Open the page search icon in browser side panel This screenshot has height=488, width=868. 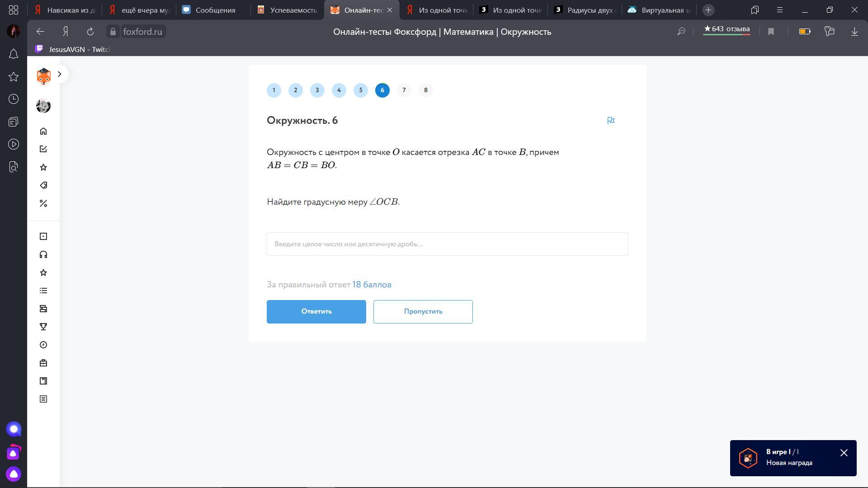(x=14, y=167)
